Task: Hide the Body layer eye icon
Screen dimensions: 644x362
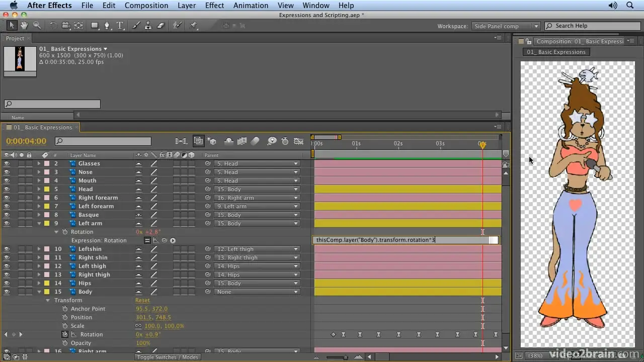Action: pyautogui.click(x=7, y=292)
